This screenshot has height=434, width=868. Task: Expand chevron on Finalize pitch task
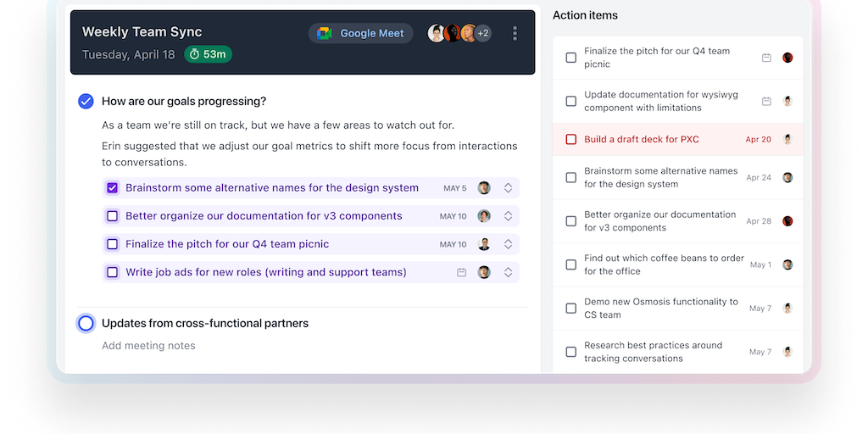coord(508,244)
